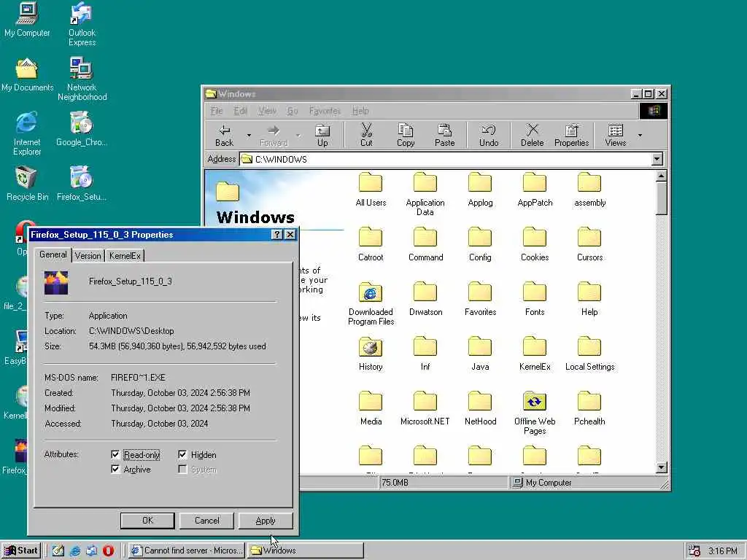Open the Views dropdown arrow
Screen dimensions: 747x560
tap(640, 135)
